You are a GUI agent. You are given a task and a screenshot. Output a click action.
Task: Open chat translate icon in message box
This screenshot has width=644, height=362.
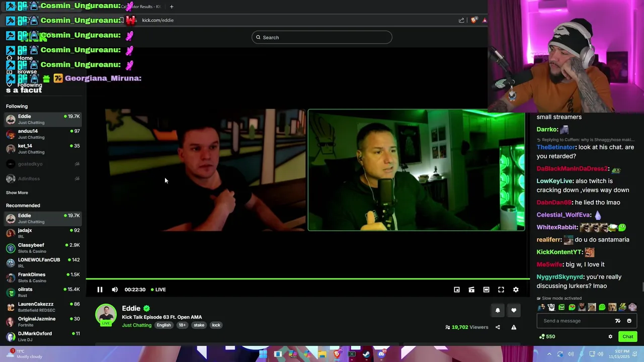618,321
